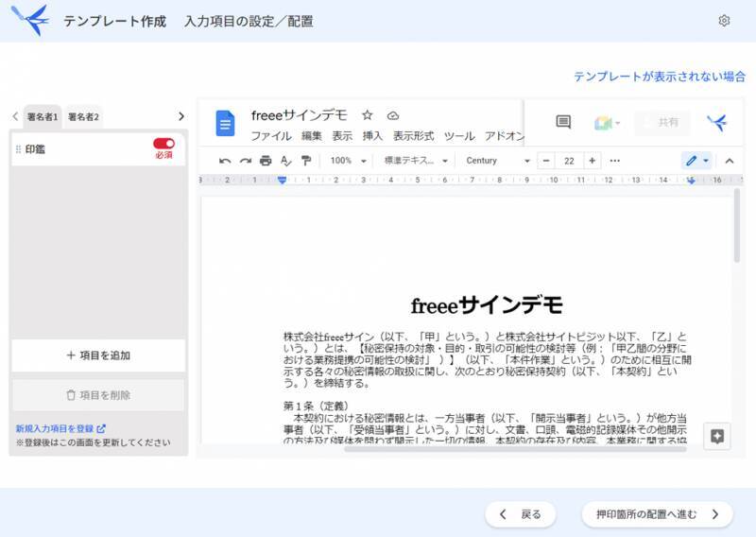Open the Century font dropdown
The image size is (756, 537).
498,161
